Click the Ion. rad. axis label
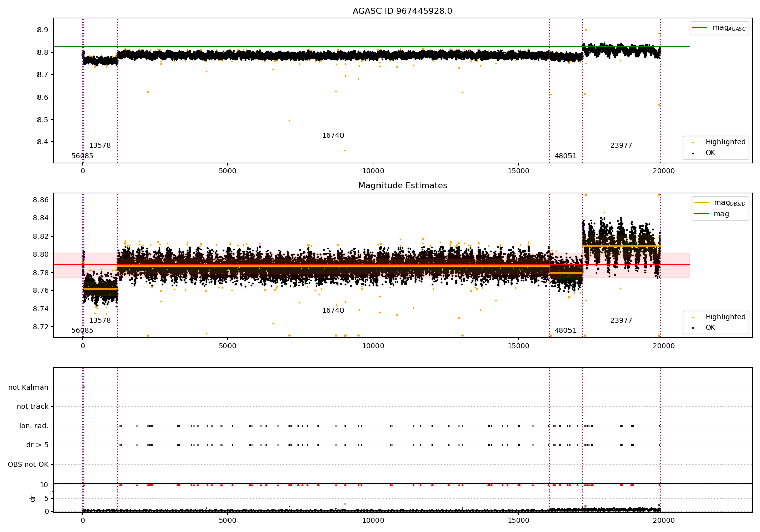760x532 pixels. [x=34, y=426]
